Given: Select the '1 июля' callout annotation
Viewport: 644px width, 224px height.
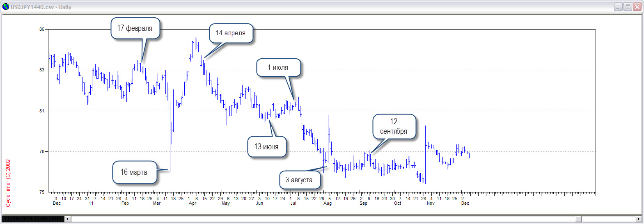Looking at the screenshot, I should [x=278, y=68].
